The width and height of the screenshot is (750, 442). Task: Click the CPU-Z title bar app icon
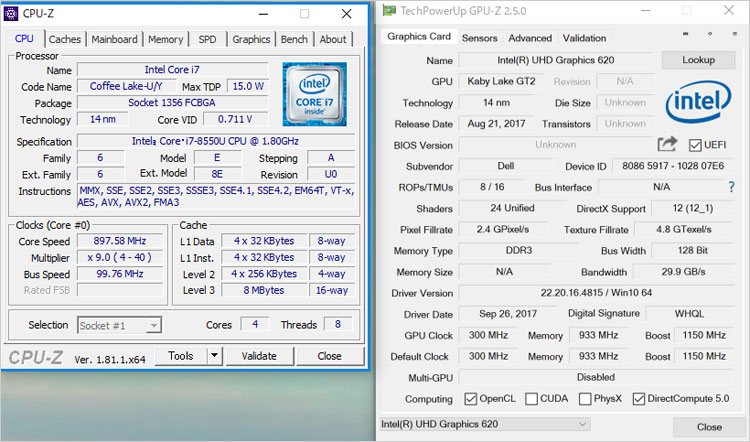coord(11,13)
